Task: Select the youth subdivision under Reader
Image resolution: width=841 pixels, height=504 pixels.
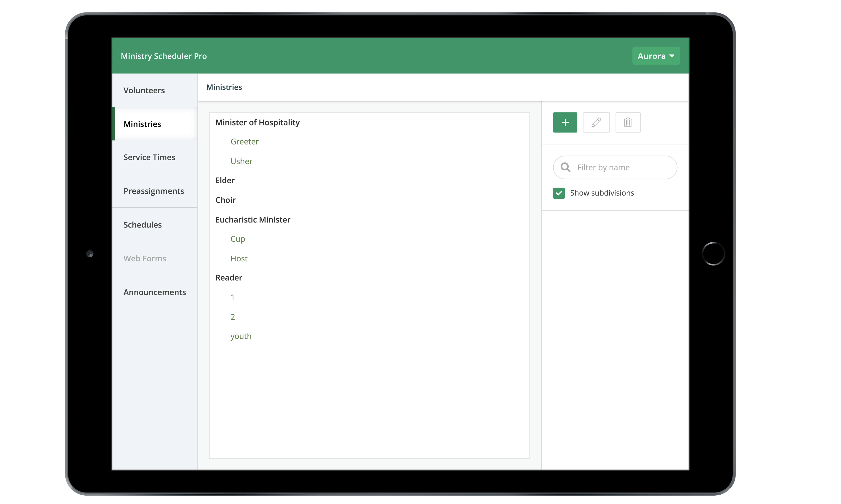Action: [241, 336]
